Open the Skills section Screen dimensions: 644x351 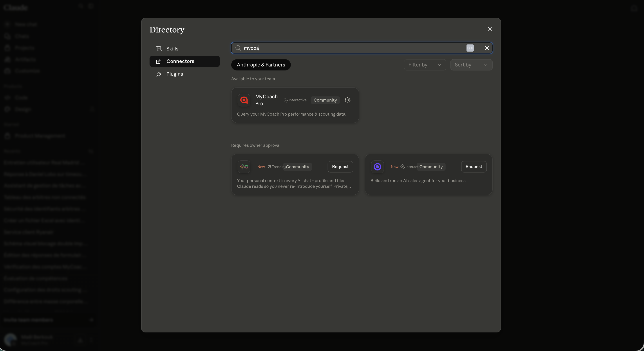[185, 49]
